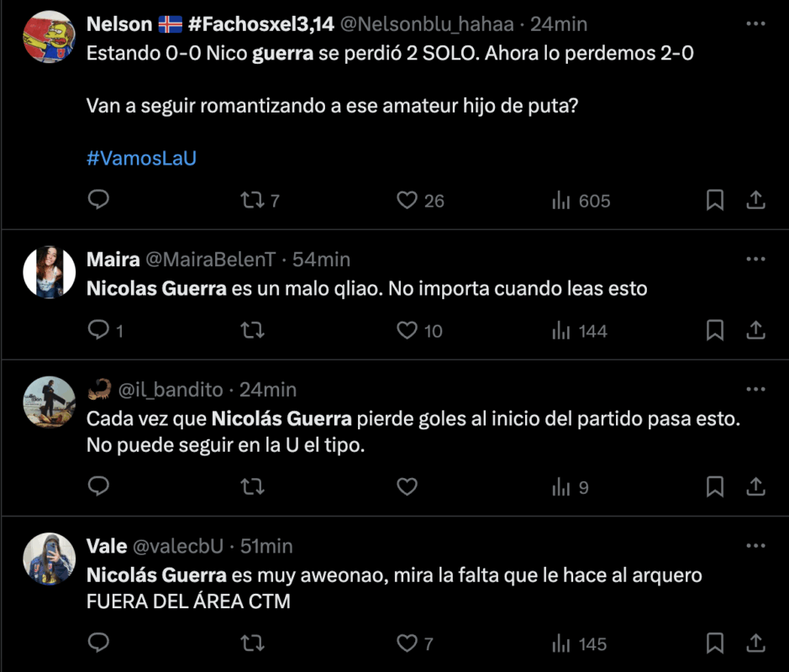Like Vale's tweet with 7 likes
The image size is (789, 672).
point(408,643)
